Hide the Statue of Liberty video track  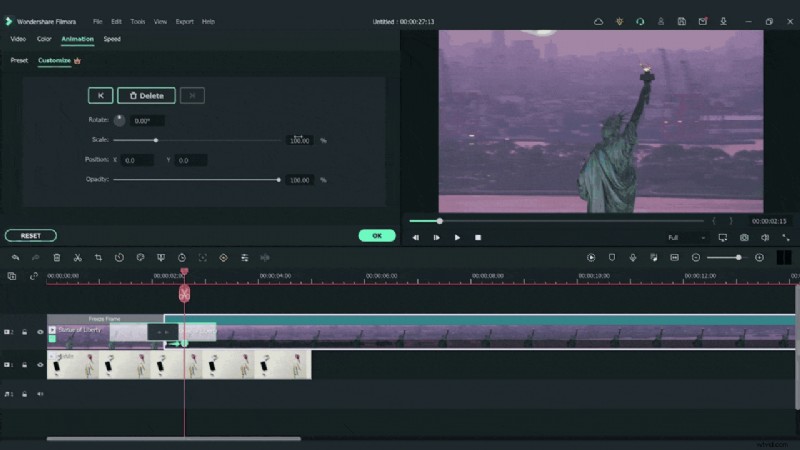(x=40, y=331)
